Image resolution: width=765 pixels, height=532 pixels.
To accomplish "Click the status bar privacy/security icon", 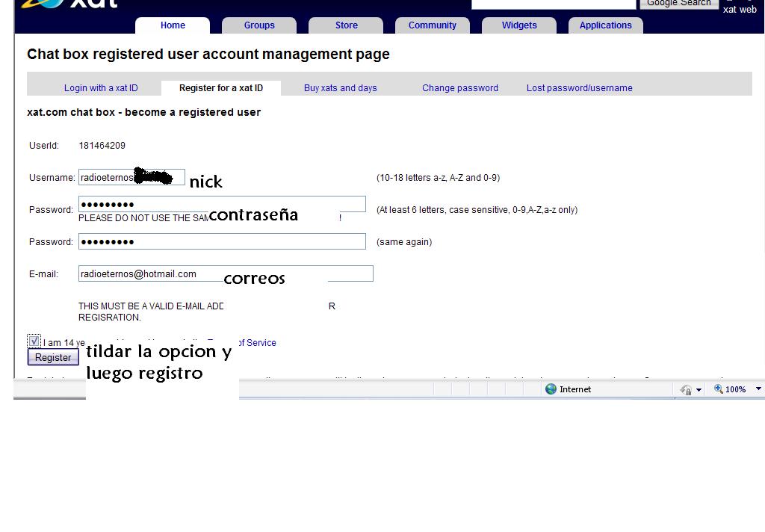I will [x=686, y=389].
